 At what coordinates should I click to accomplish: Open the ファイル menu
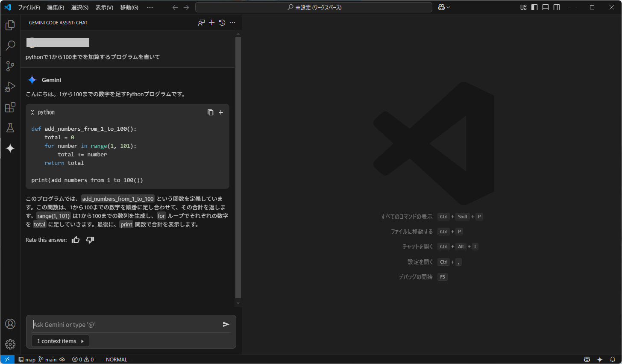coord(28,7)
